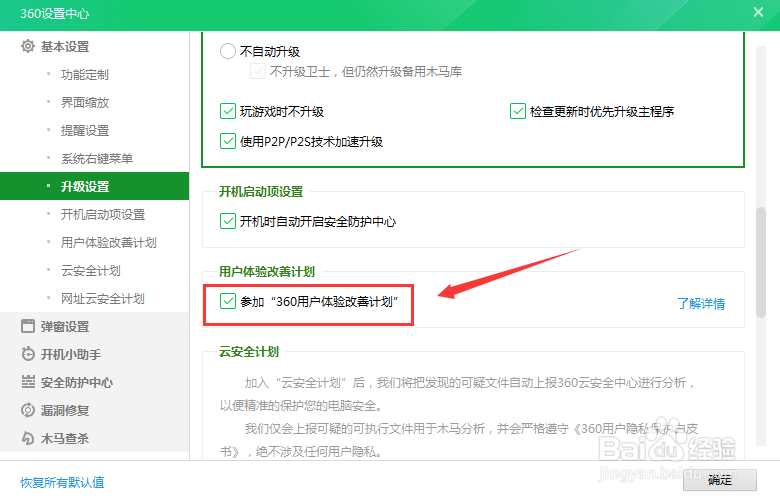Open 云安全计划 sidebar item
780x500 pixels.
(91, 271)
